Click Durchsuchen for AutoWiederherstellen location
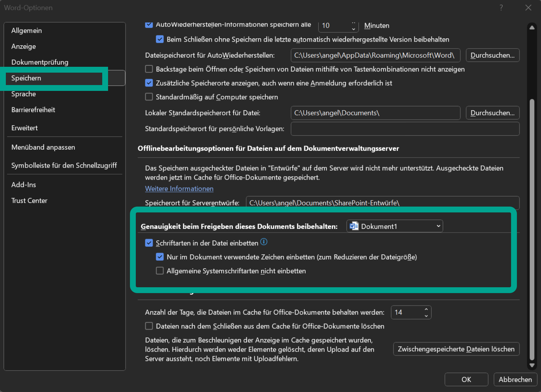Viewport: 541px width, 392px height. tap(492, 55)
